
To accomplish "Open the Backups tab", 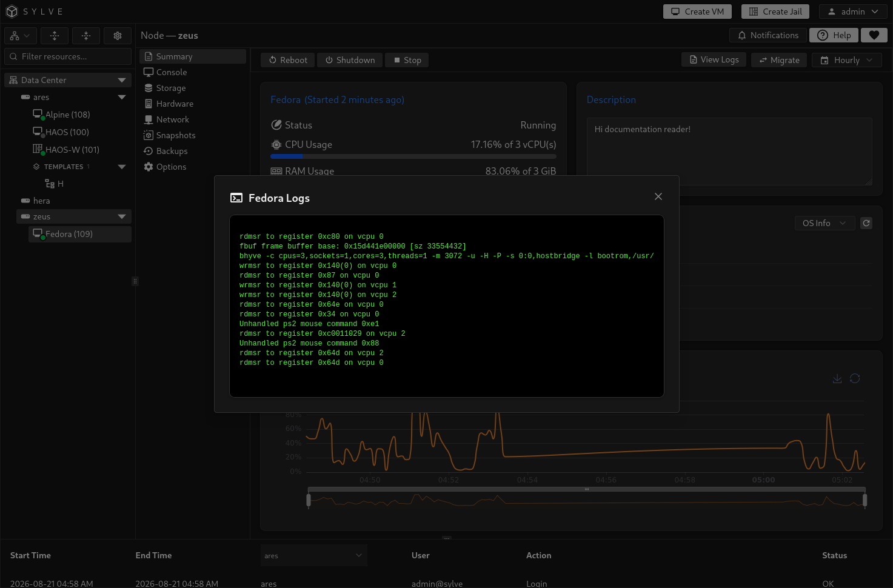I will click(x=193, y=151).
